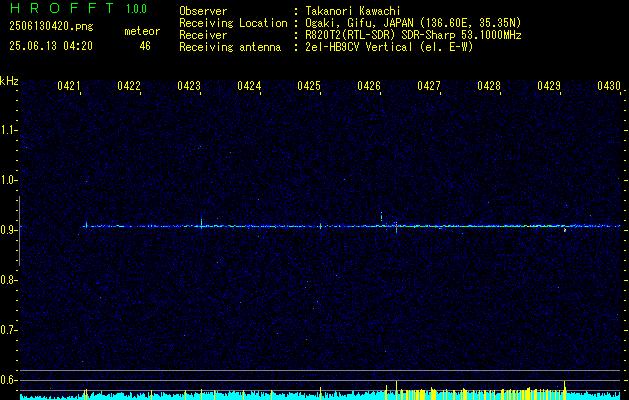The height and width of the screenshot is (400, 629).
Task: Click the 0430 time label
Action: point(609,86)
